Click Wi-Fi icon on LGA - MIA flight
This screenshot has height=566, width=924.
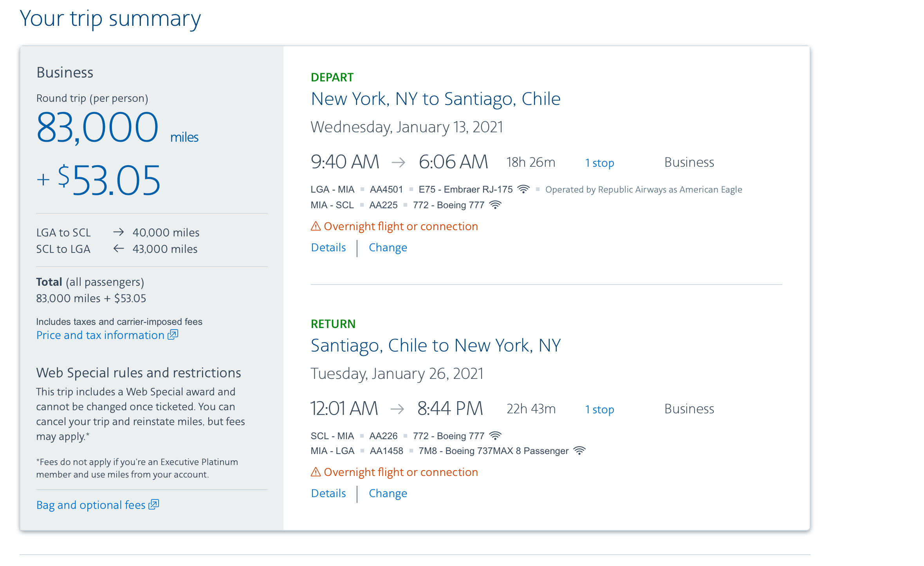pyautogui.click(x=523, y=189)
